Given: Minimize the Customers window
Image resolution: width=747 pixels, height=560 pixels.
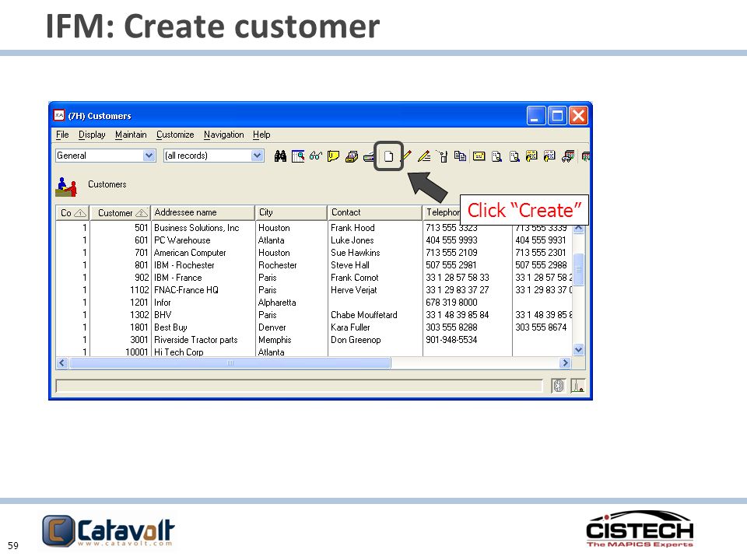Looking at the screenshot, I should [x=536, y=116].
